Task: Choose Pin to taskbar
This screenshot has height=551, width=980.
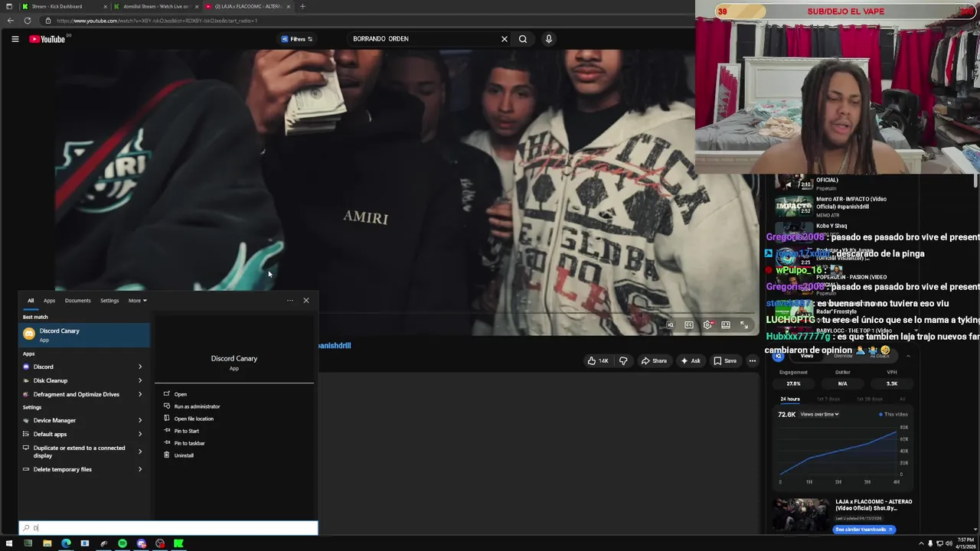Action: [185, 443]
